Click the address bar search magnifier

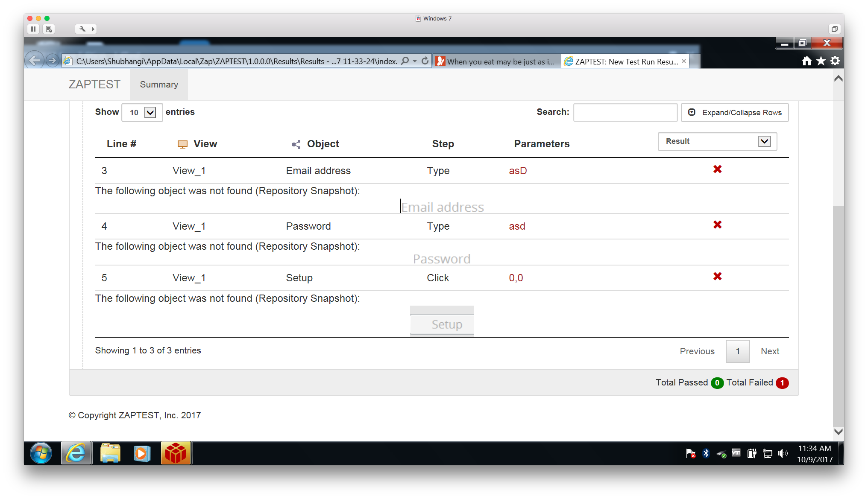405,61
